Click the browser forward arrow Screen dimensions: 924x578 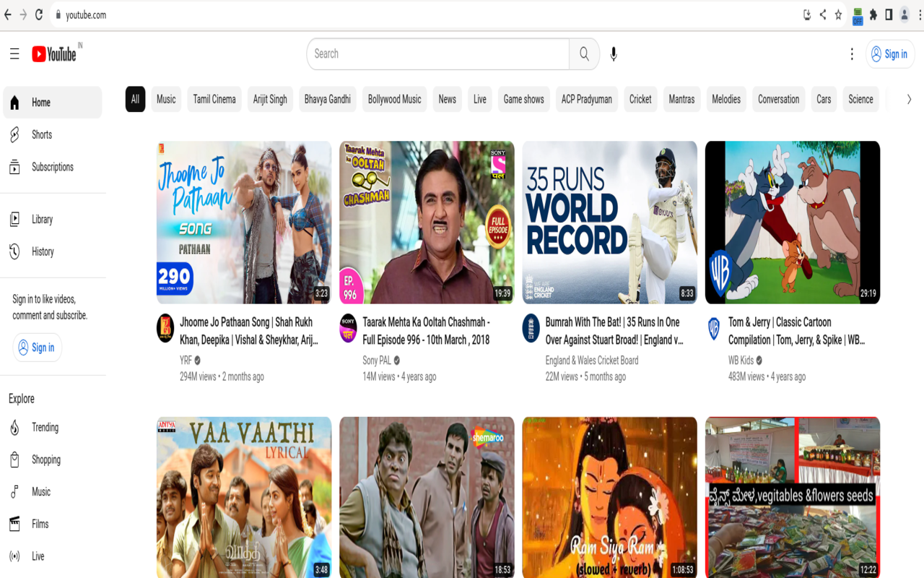coord(23,14)
